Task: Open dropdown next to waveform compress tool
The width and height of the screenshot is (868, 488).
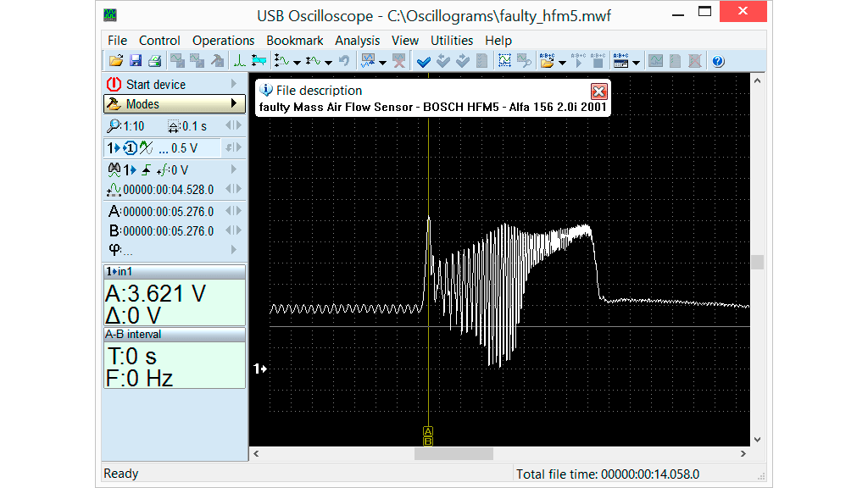Action: (x=328, y=63)
